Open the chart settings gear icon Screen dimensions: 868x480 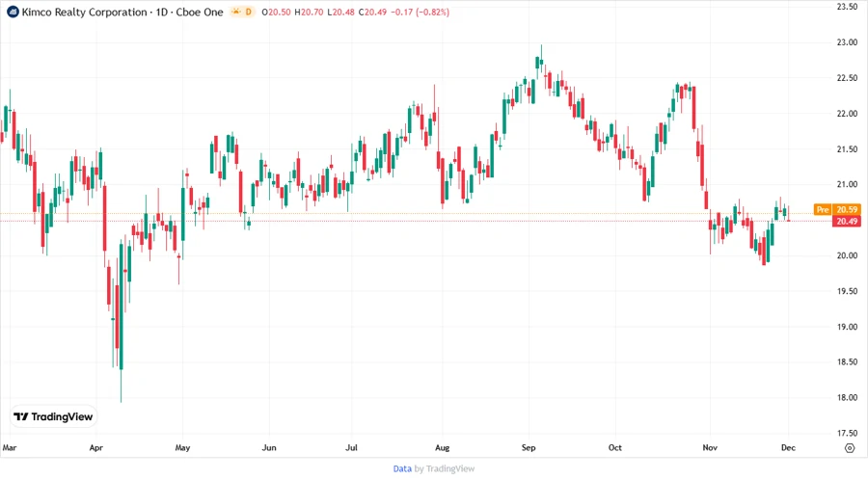coord(850,448)
